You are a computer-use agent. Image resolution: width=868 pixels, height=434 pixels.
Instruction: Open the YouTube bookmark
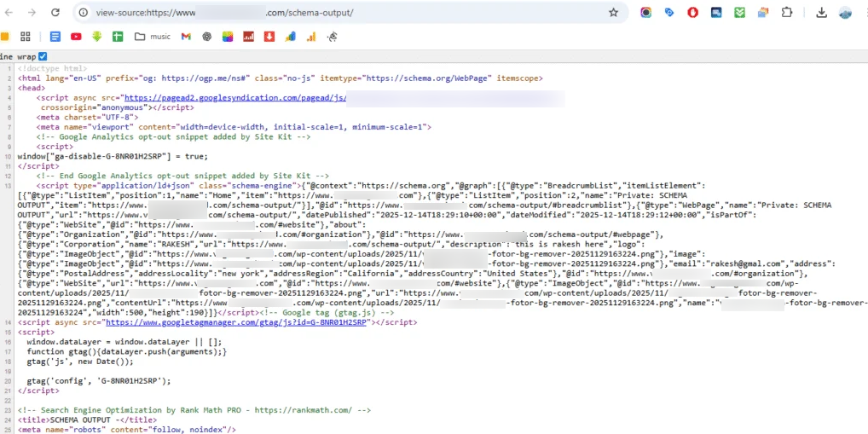pyautogui.click(x=76, y=37)
